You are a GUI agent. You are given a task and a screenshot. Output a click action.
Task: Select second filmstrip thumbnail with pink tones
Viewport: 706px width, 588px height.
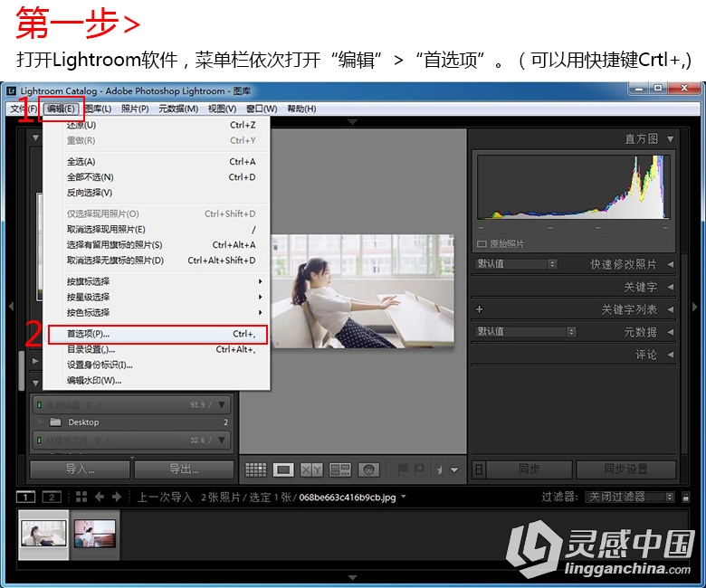(94, 534)
